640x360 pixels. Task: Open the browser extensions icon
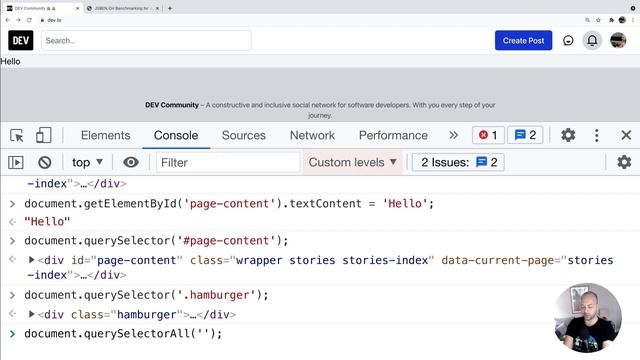coord(611,20)
